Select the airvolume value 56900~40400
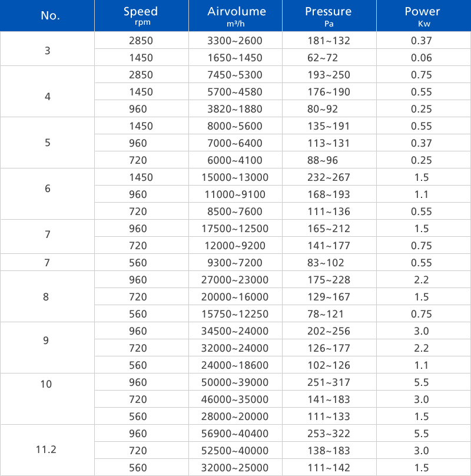This screenshot has height=476, width=471. pos(237,434)
